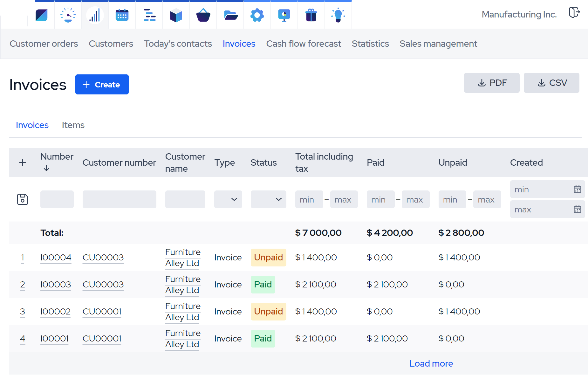This screenshot has height=379, width=588.
Task: Click the lightbulb tips icon
Action: click(x=338, y=15)
